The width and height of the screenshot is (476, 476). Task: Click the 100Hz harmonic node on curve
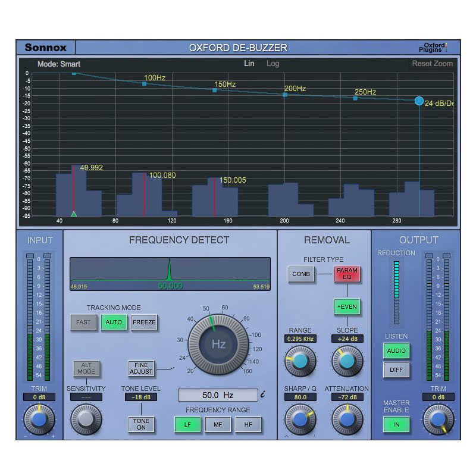pyautogui.click(x=144, y=84)
